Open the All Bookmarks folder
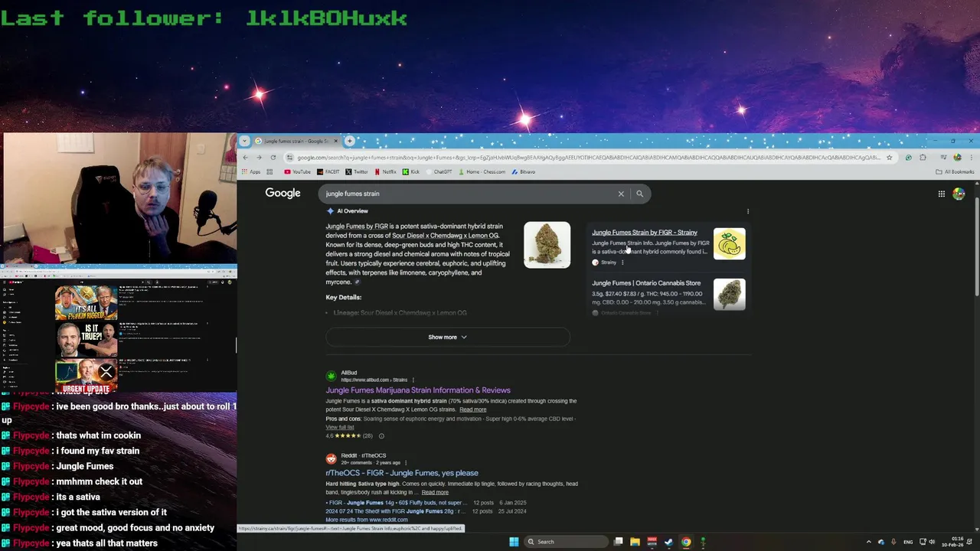 [955, 171]
